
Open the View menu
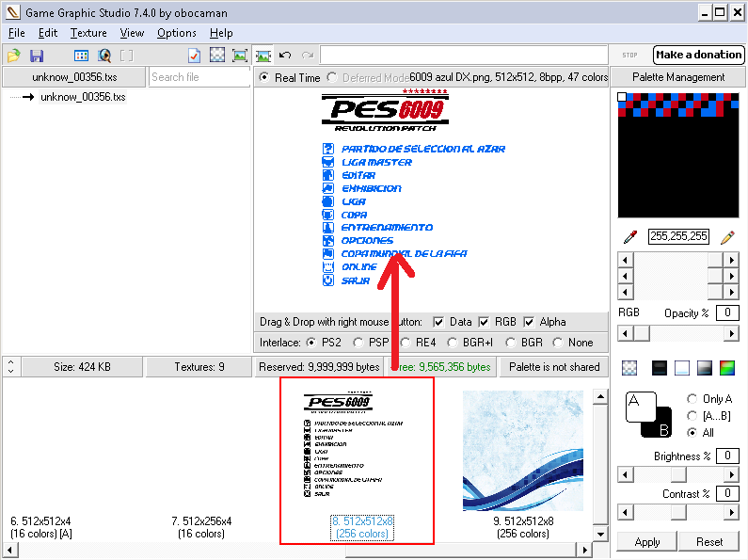pos(132,33)
